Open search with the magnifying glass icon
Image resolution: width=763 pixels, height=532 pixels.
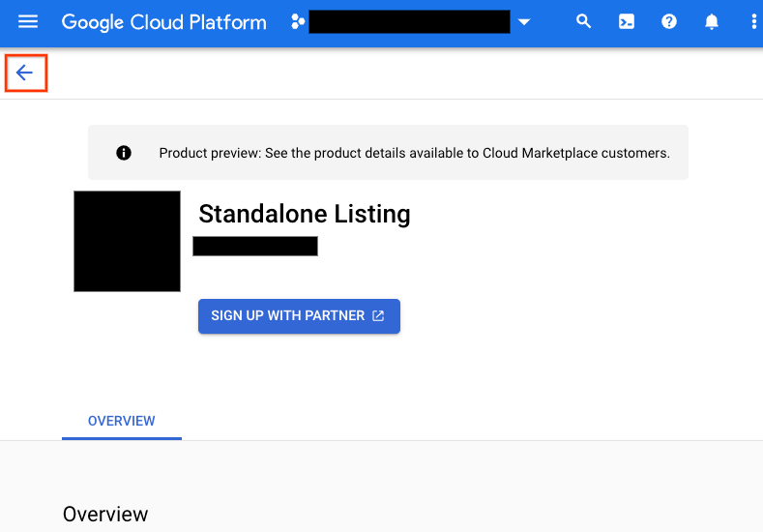pos(583,21)
